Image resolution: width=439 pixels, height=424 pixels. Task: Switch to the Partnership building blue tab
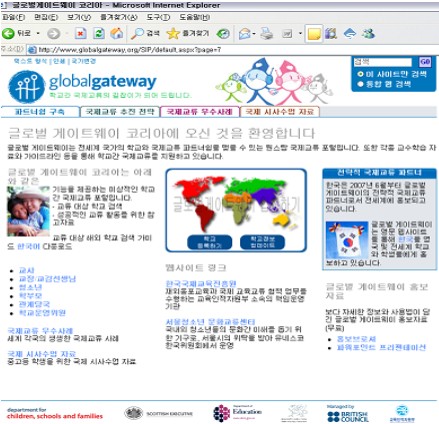coord(40,112)
